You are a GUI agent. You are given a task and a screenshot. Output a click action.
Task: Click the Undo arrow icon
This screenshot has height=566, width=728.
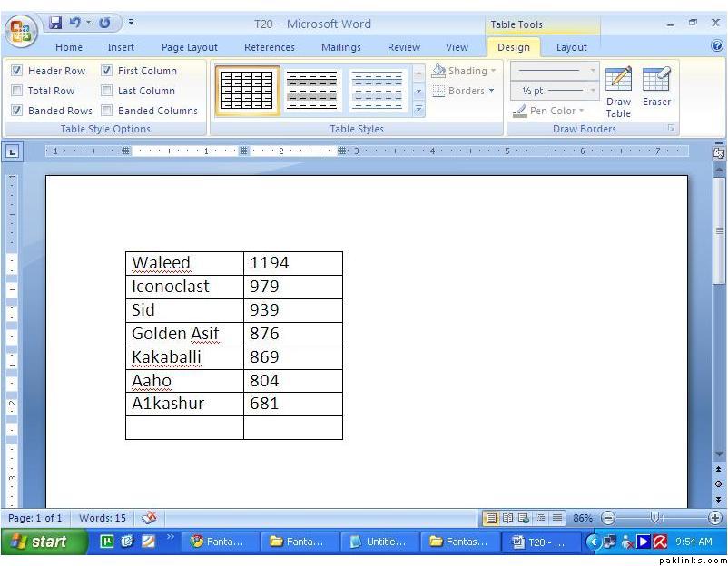tap(75, 23)
